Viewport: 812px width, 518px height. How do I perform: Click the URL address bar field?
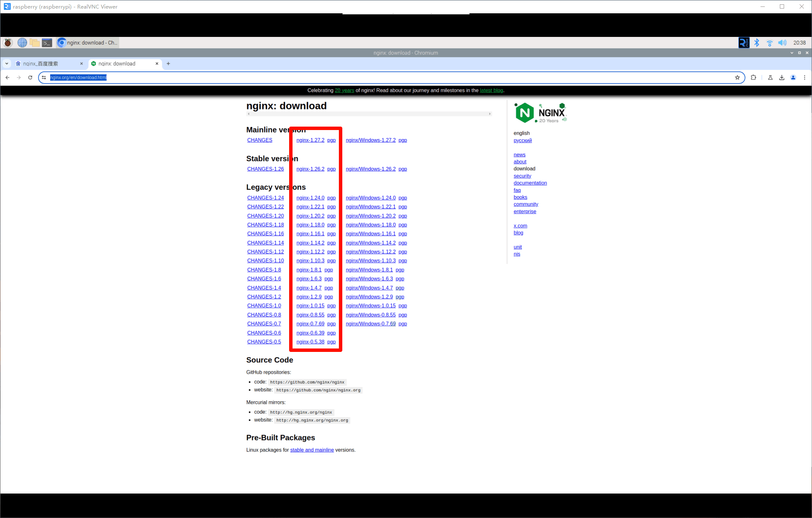click(386, 78)
